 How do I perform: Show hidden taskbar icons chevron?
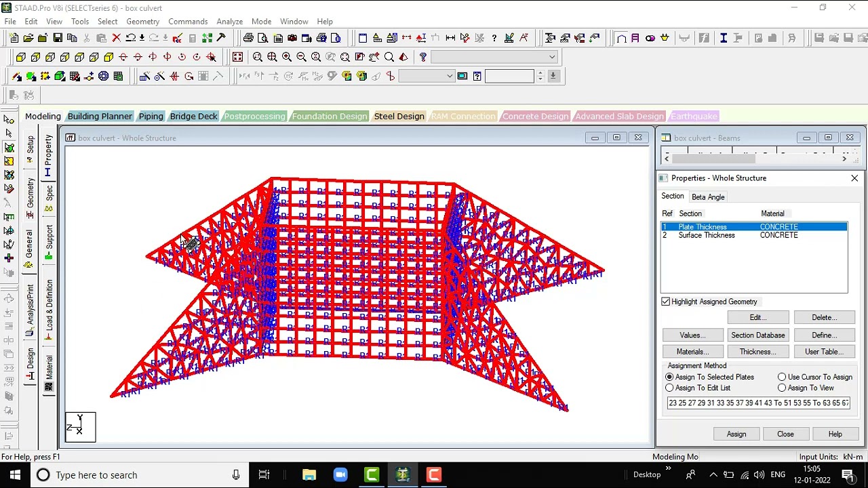(x=712, y=474)
